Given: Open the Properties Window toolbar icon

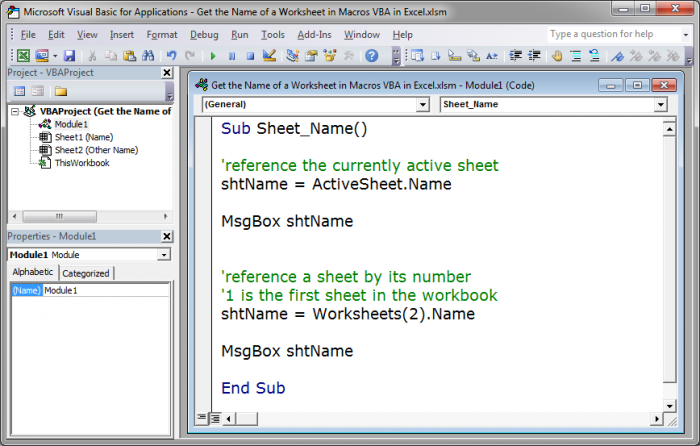Looking at the screenshot, I should click(x=311, y=56).
